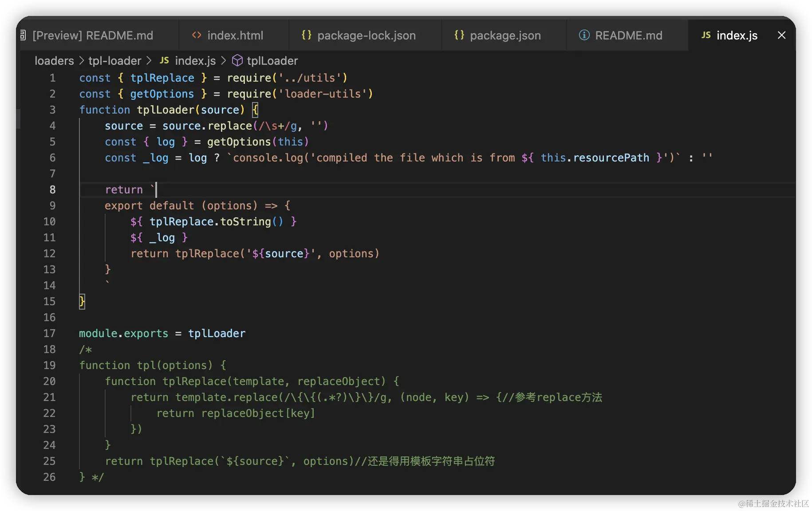Screen dimensions: 812x511
Task: Expand the chevron after loaders breadcrumb
Action: point(82,60)
